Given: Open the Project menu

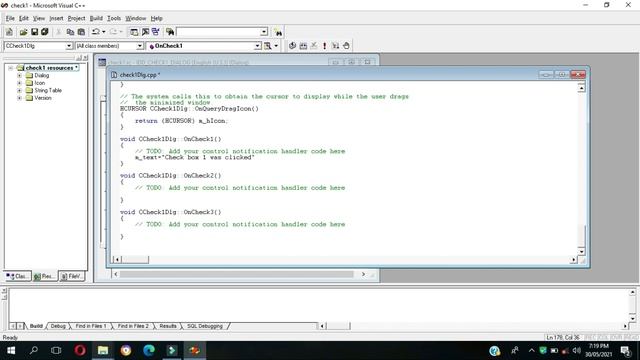Looking at the screenshot, I should pos(76,18).
